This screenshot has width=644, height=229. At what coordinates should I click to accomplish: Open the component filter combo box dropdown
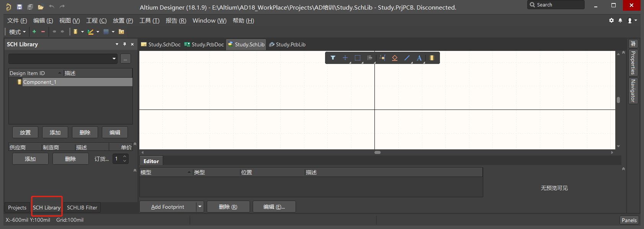(114, 59)
